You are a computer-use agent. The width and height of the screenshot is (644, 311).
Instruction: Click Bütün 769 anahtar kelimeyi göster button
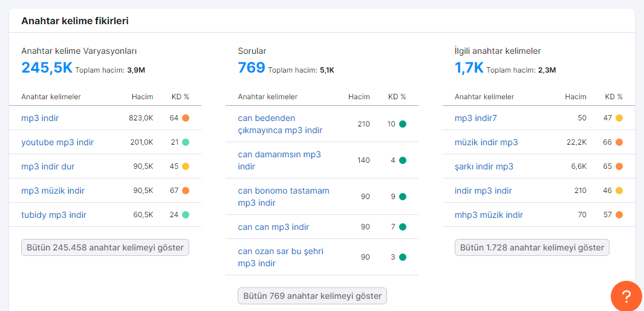click(312, 296)
